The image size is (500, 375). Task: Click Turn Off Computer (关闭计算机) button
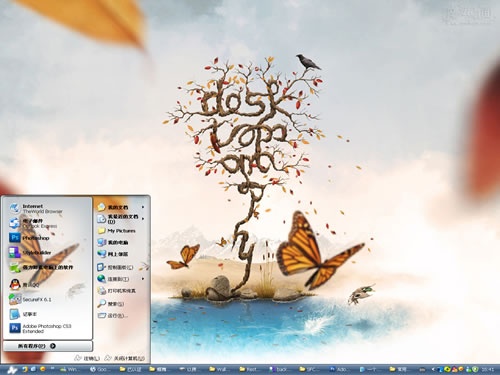[x=125, y=358]
